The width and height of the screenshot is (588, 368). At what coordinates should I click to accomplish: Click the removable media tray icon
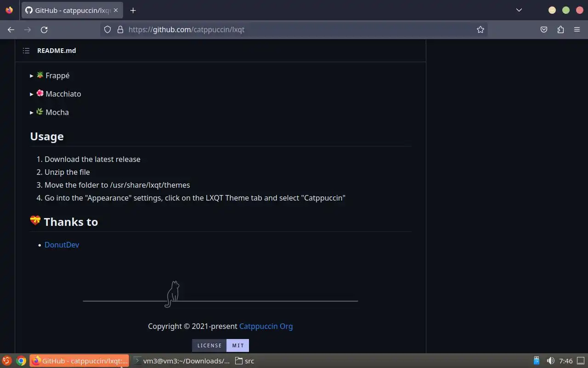(537, 361)
